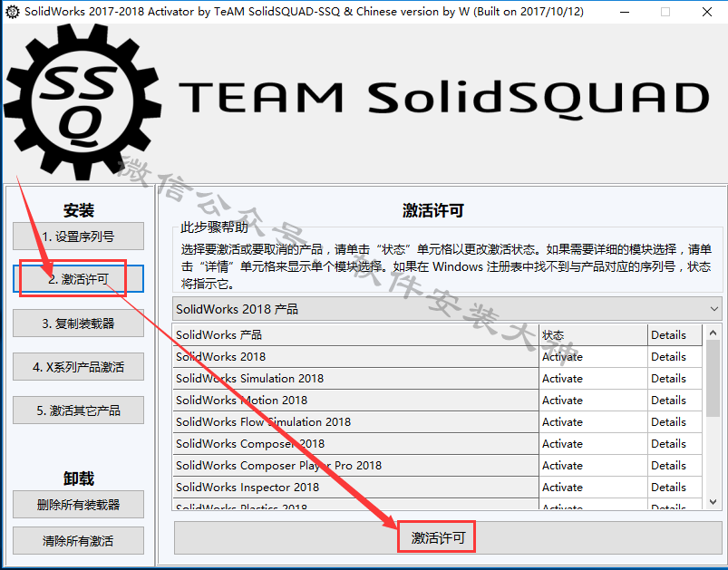
Task: Select the SolidWorks 2018 product row
Action: [355, 357]
